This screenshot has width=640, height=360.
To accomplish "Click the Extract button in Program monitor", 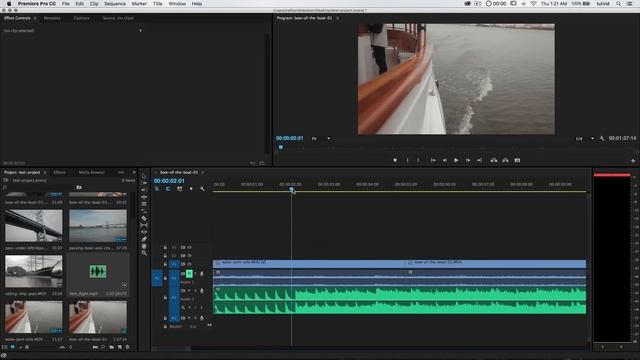I will pos(505,160).
